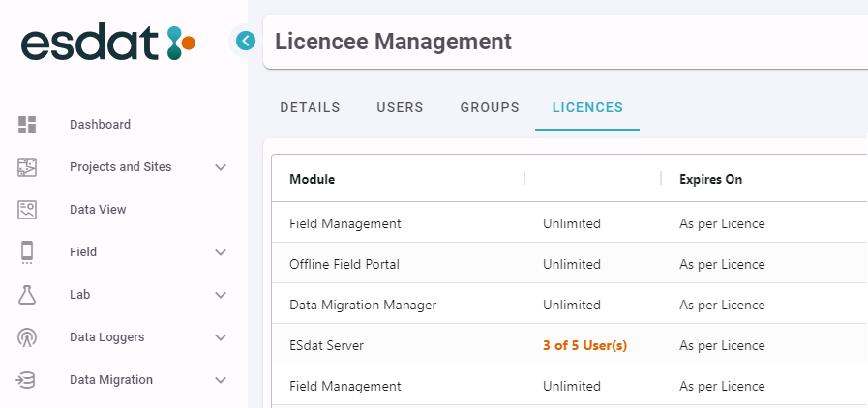The height and width of the screenshot is (408, 868).
Task: Click Unlimited in Data Migration Manager row
Action: point(571,305)
